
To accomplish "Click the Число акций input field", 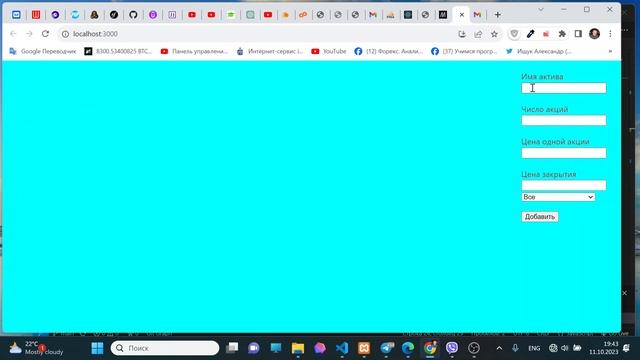I will 564,120.
